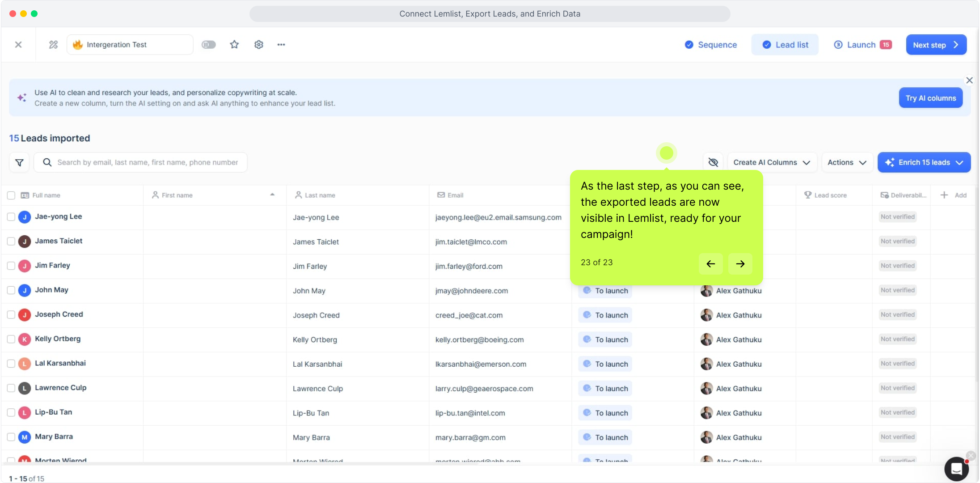
Task: Dismiss the AI columns banner
Action: click(x=969, y=80)
